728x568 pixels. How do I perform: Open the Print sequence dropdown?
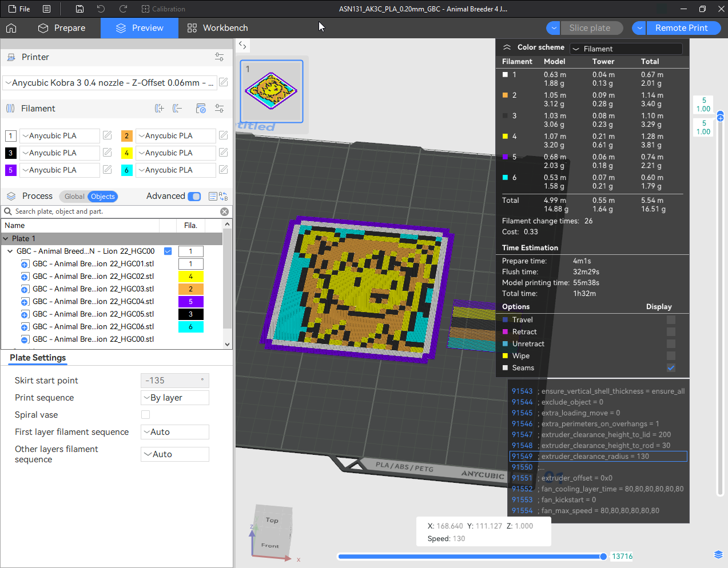175,398
